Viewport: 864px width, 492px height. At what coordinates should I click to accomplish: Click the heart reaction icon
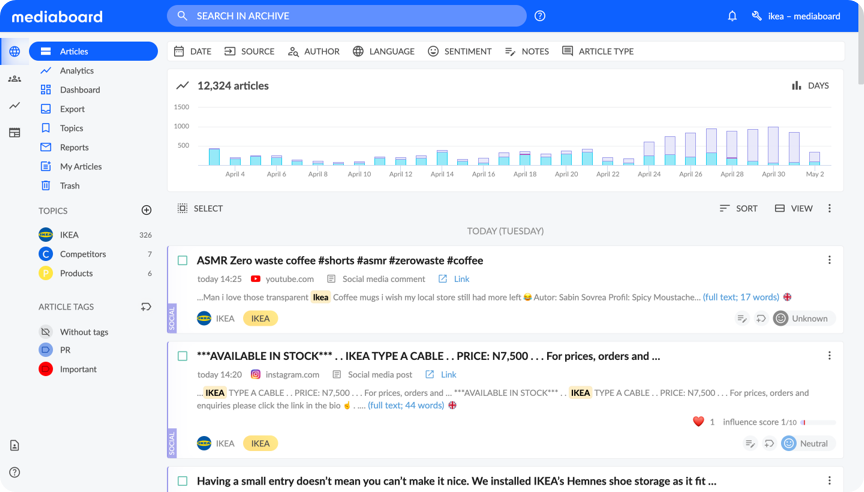pos(698,422)
